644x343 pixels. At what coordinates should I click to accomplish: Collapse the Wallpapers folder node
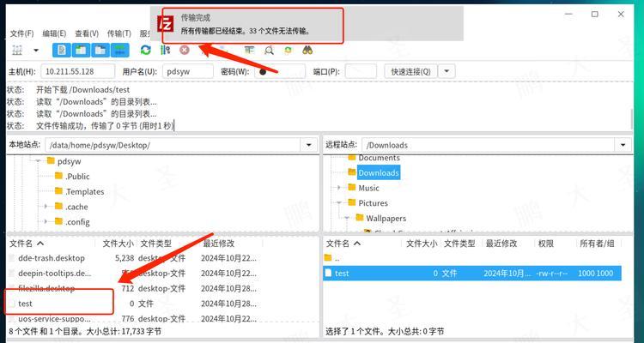coord(347,218)
